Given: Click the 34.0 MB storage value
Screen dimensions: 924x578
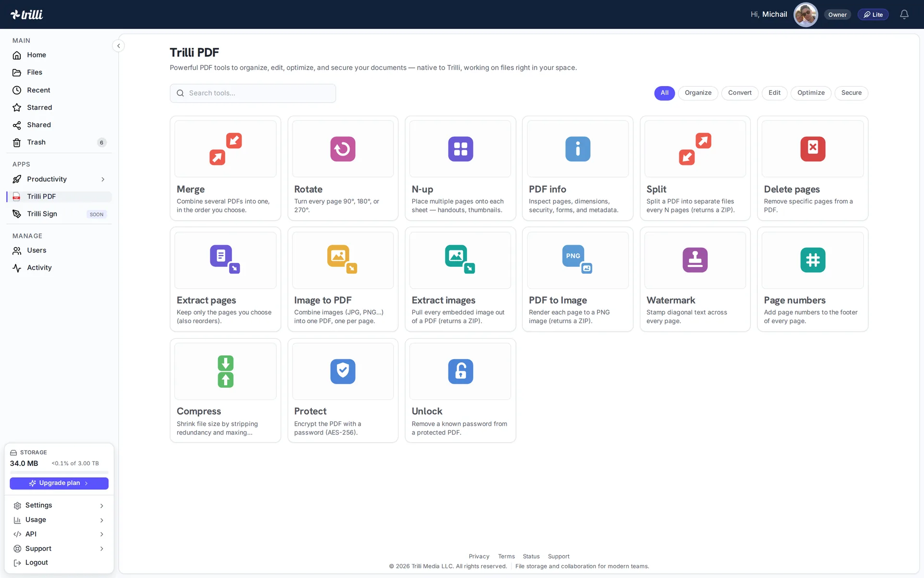Looking at the screenshot, I should (24, 463).
